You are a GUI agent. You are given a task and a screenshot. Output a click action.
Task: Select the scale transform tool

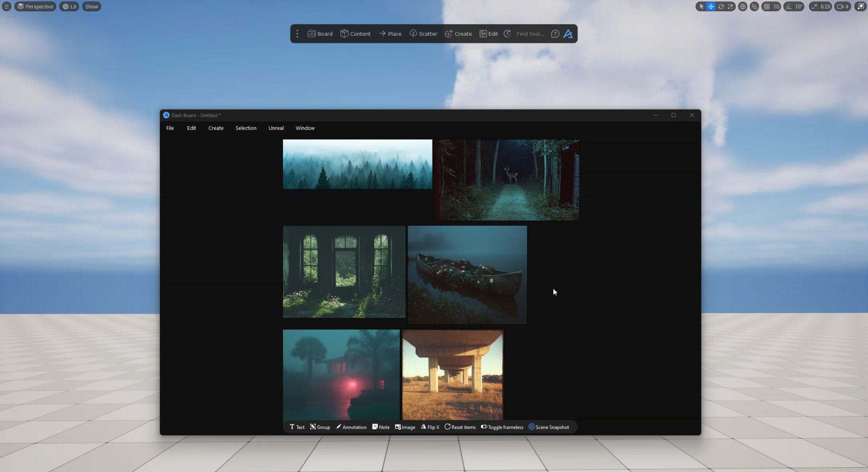[730, 7]
